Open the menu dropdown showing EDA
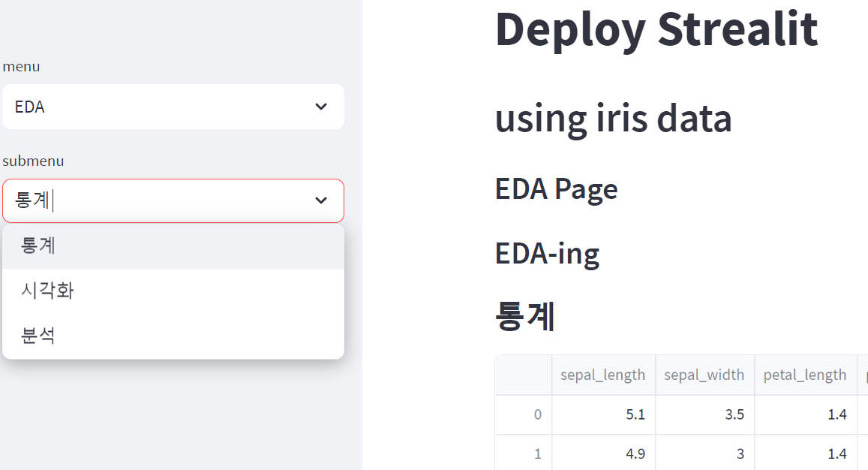 [173, 107]
